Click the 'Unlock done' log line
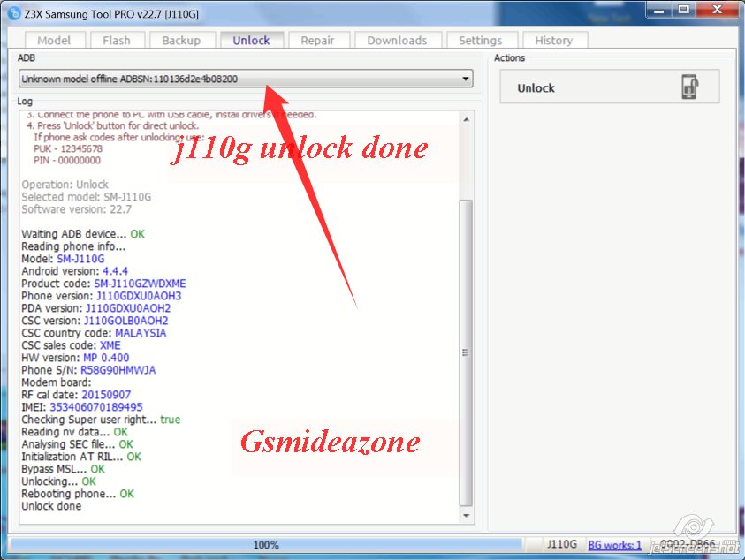The height and width of the screenshot is (560, 745). (51, 506)
